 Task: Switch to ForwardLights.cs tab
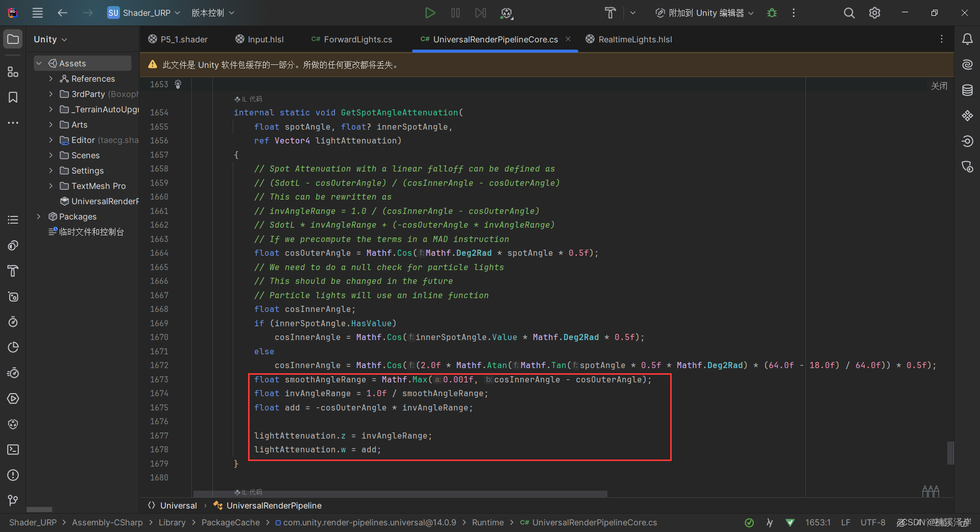pyautogui.click(x=352, y=39)
